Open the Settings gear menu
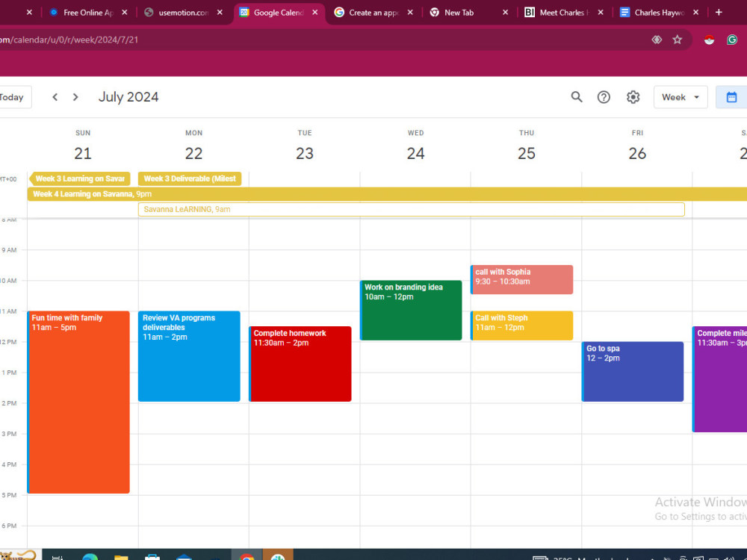Image resolution: width=747 pixels, height=560 pixels. tap(633, 97)
